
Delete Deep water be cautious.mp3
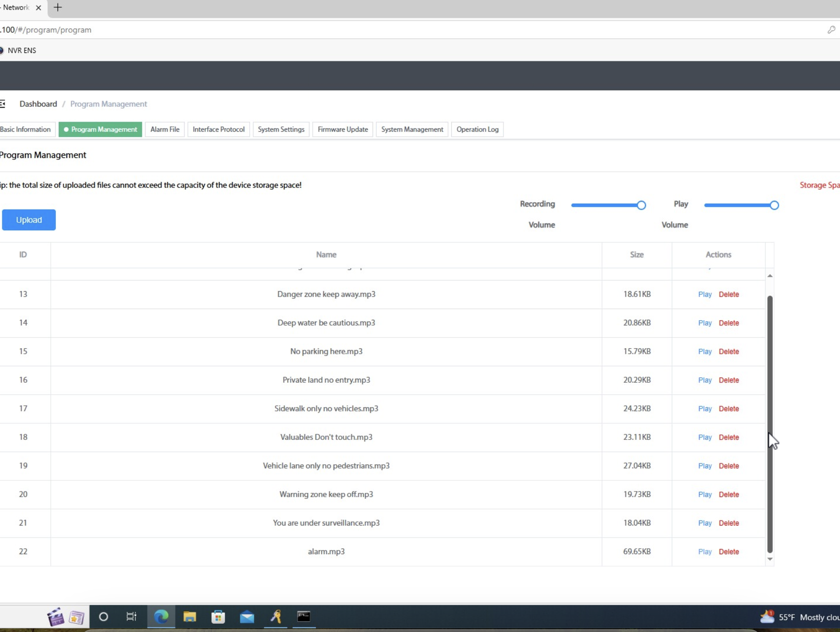coord(729,323)
